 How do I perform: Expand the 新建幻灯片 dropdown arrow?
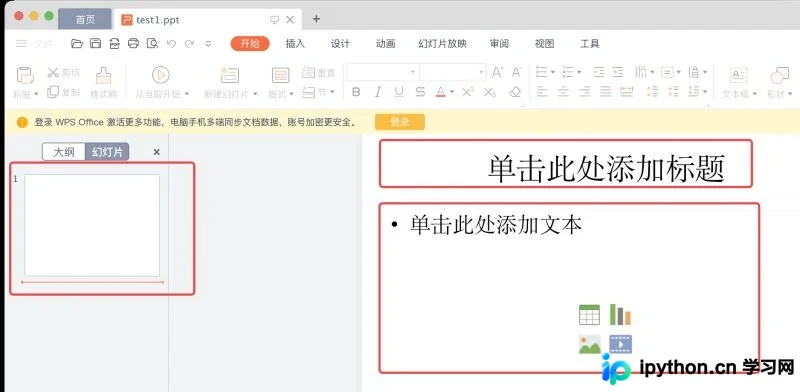255,94
